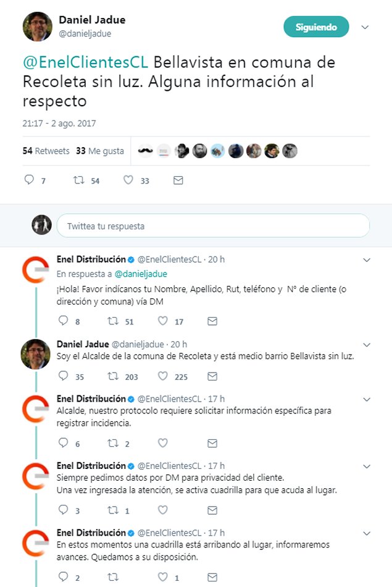Type in the Twittea tu respuesta field
392x587 pixels.
click(x=213, y=226)
